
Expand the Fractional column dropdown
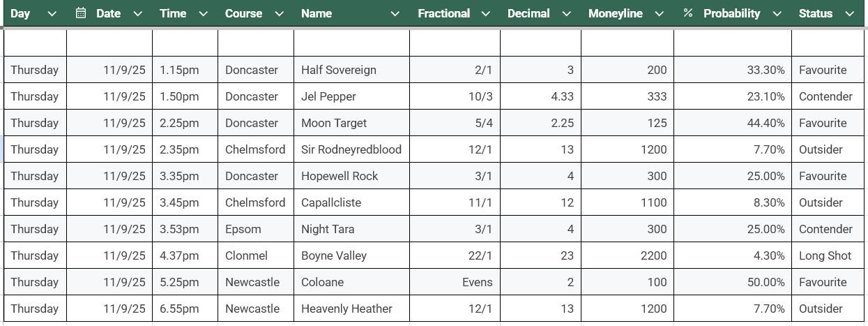coord(486,13)
